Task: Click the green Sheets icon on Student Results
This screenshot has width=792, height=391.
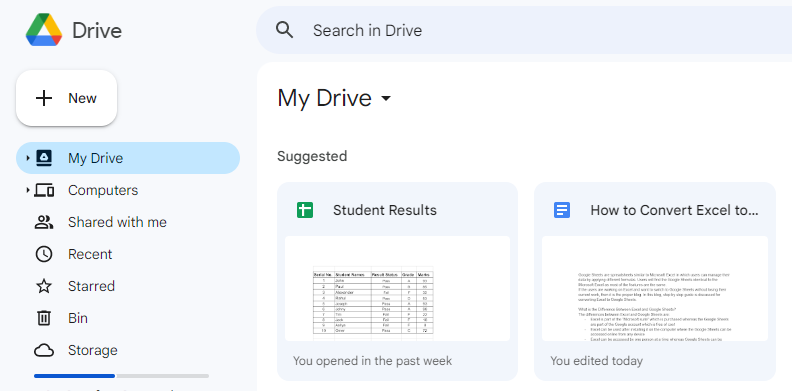Action: pos(305,210)
